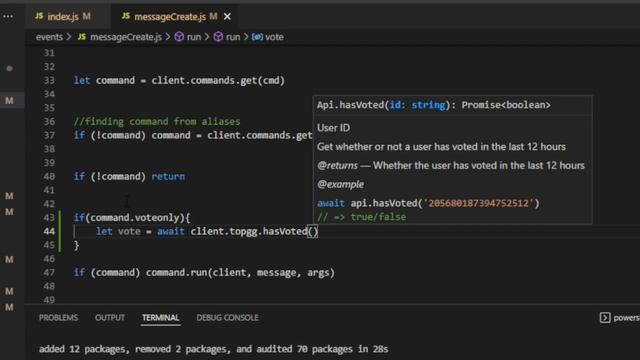Click the '//finding command from aliases' comment
This screenshot has height=360, width=640.
click(157, 122)
